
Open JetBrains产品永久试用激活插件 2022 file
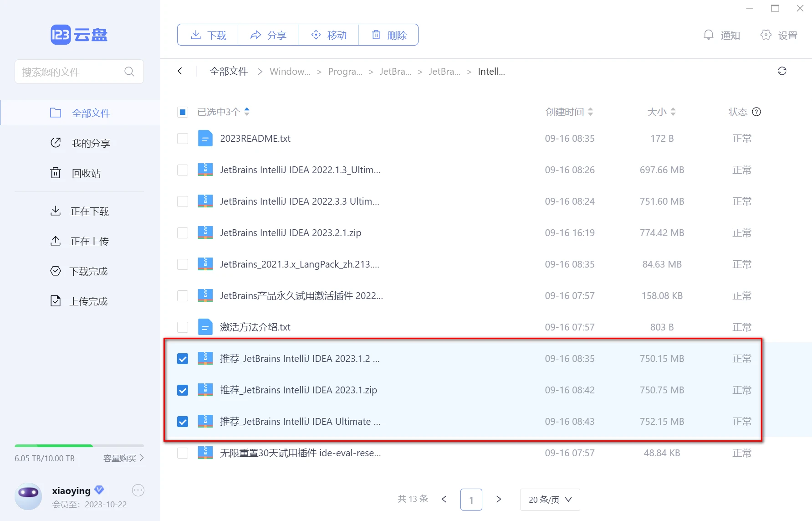pyautogui.click(x=301, y=295)
